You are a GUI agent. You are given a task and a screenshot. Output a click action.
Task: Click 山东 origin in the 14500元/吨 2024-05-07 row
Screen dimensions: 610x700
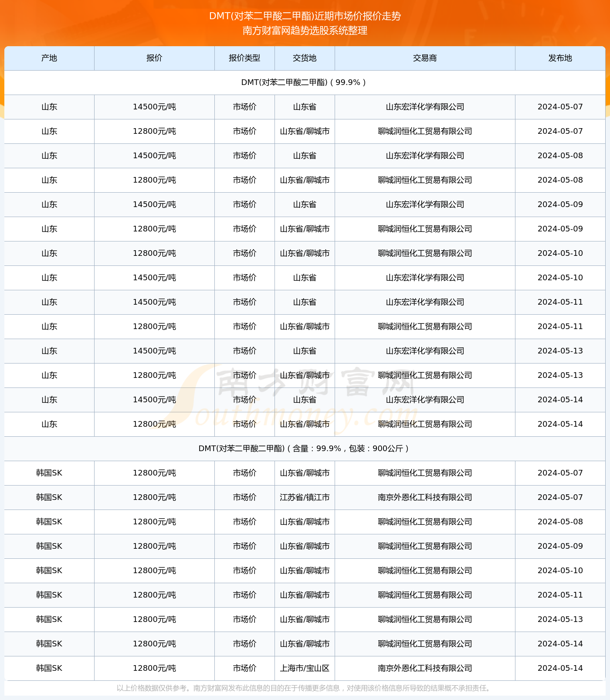[49, 107]
